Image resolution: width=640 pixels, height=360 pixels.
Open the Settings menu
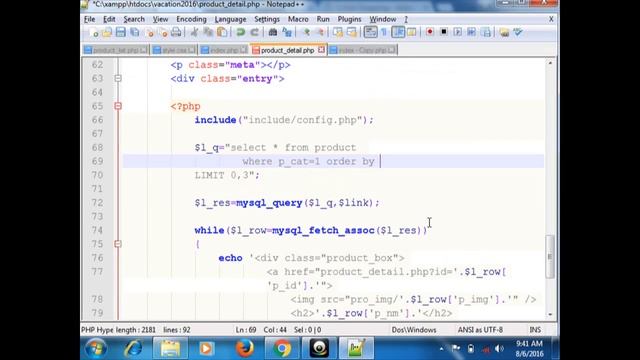[x=267, y=19]
